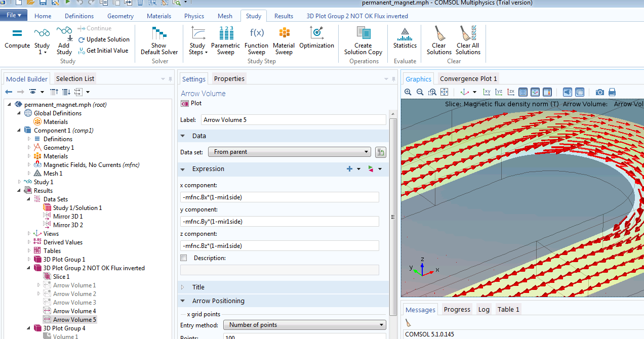Open the Convergence Plot 1 tab

pyautogui.click(x=468, y=78)
